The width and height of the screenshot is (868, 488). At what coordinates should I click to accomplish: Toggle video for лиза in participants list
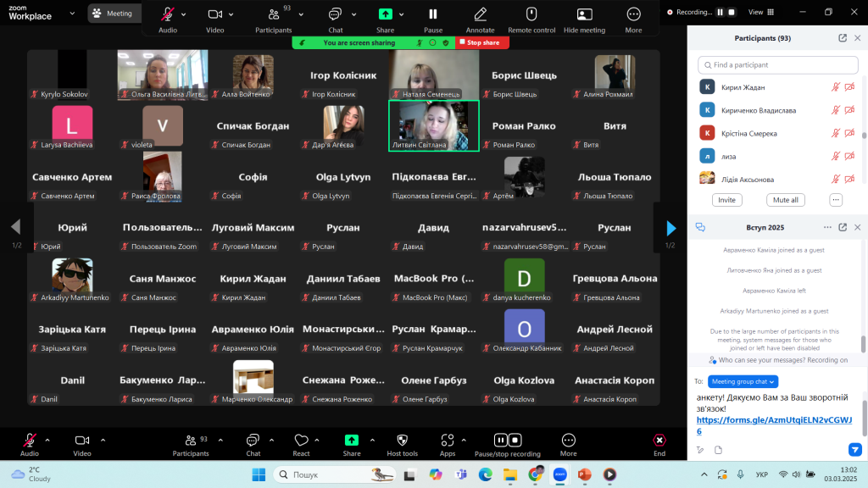click(849, 157)
